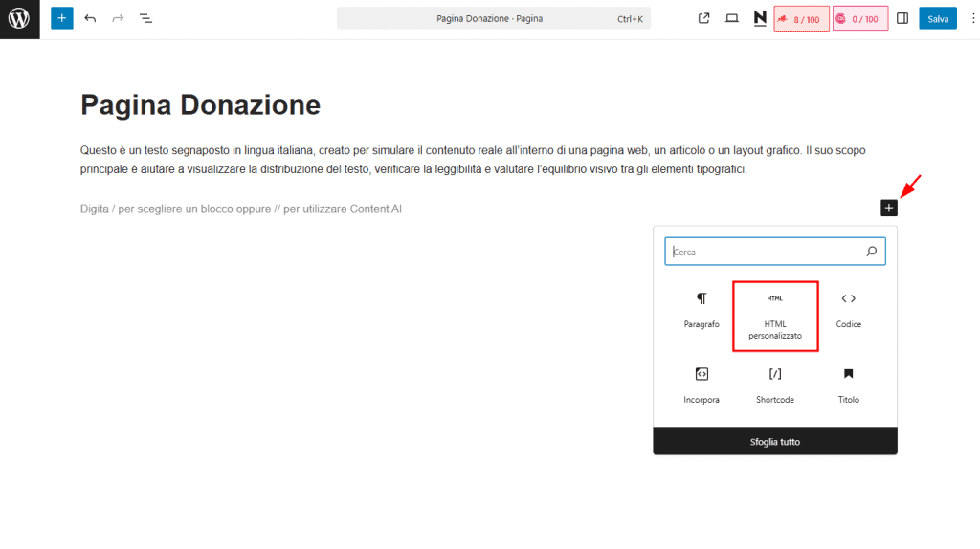
Task: Open the device preview options
Action: click(x=732, y=19)
